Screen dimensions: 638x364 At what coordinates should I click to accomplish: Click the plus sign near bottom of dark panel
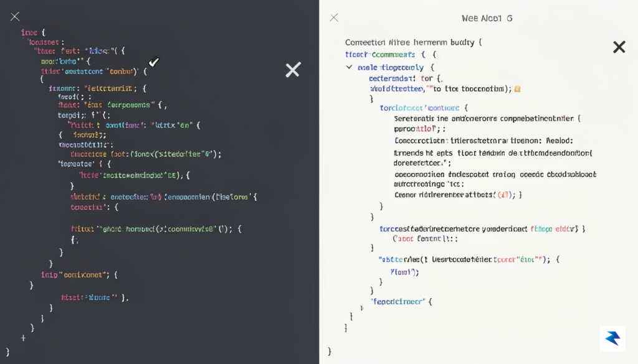coord(23,338)
